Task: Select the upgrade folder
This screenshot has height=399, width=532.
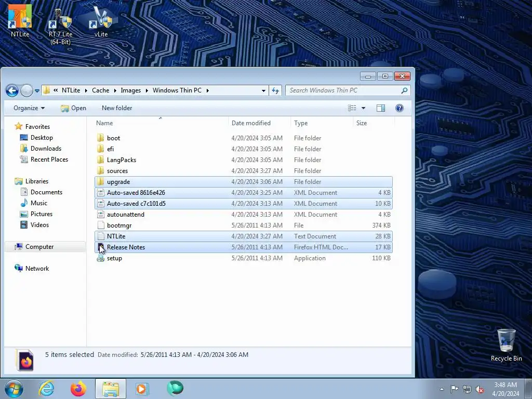Action: 244,181
